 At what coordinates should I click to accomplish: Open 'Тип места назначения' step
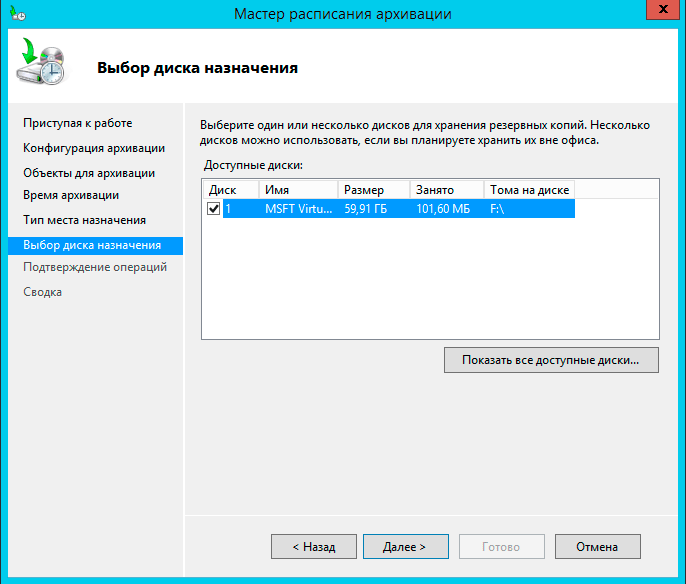84,220
